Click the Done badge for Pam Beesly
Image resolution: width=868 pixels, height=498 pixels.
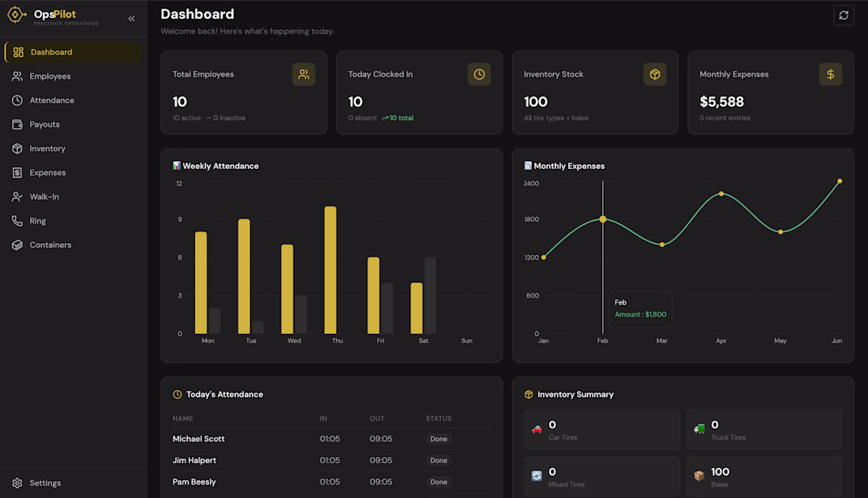[x=439, y=482]
